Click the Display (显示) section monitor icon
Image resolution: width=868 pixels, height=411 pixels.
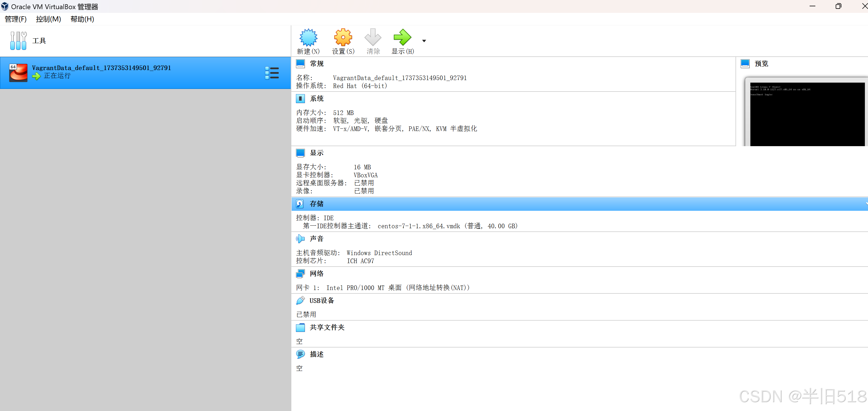coord(300,153)
